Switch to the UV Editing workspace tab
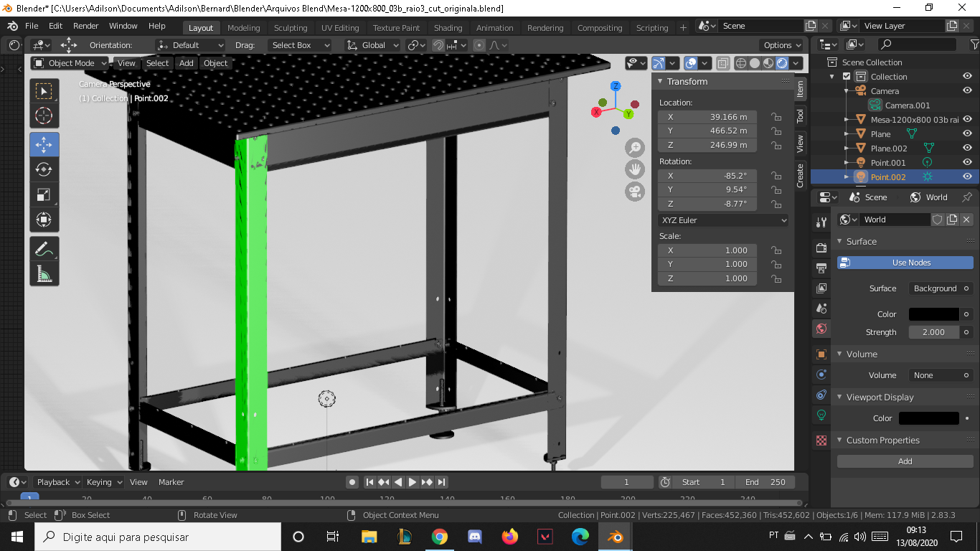The image size is (980, 551). (x=340, y=28)
